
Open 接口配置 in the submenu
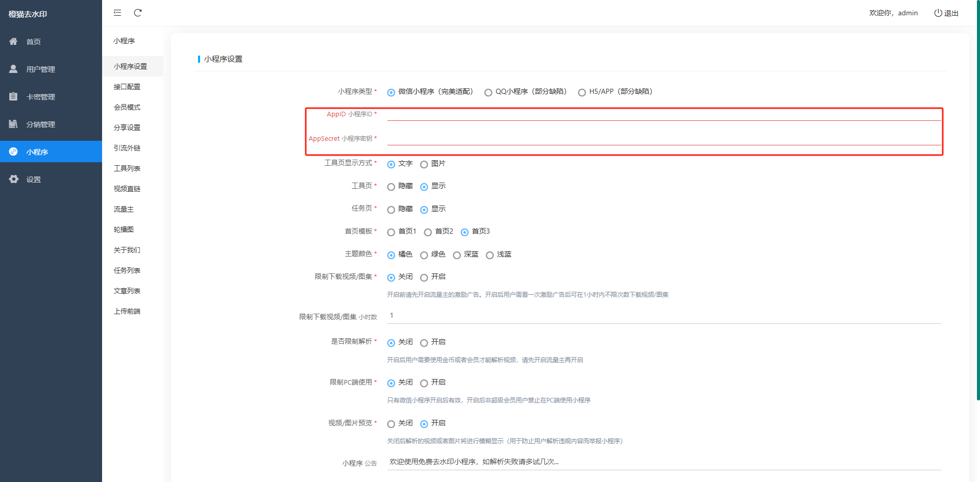127,87
